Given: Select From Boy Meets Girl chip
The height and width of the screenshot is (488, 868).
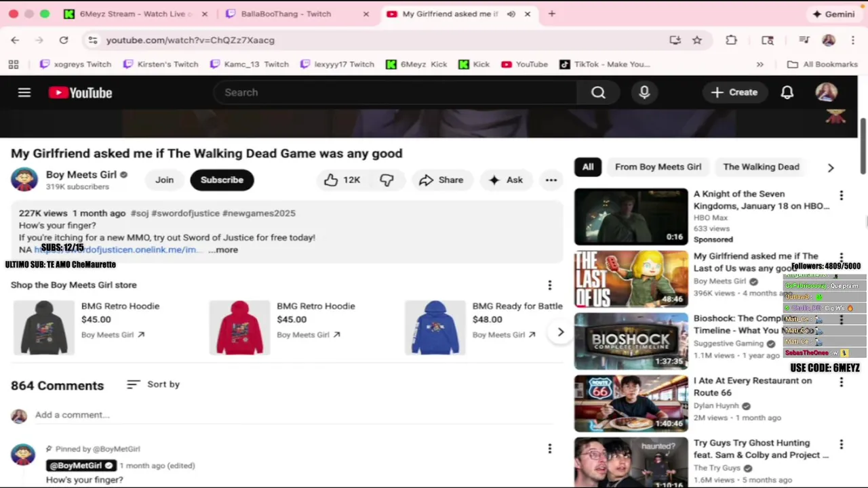Looking at the screenshot, I should click(x=658, y=167).
